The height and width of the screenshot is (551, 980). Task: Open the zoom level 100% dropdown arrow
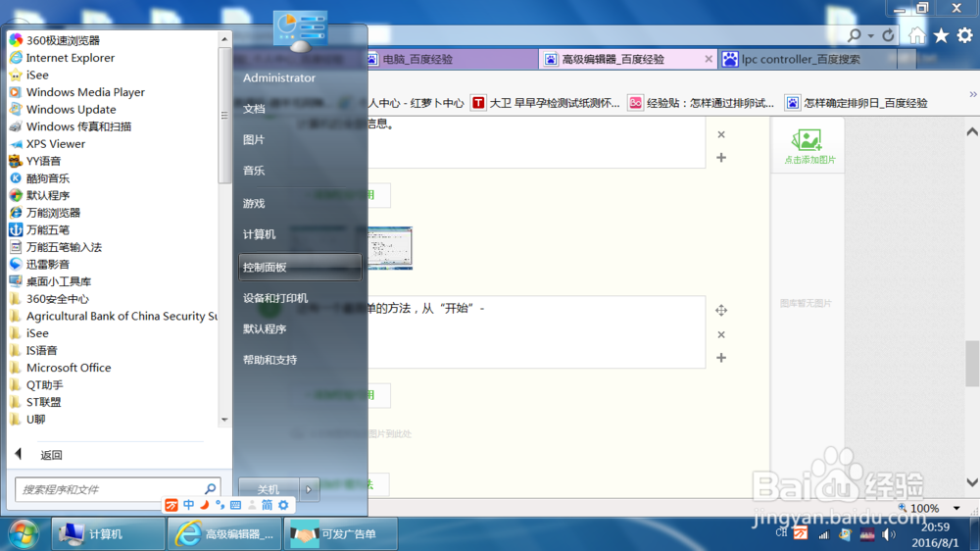956,508
